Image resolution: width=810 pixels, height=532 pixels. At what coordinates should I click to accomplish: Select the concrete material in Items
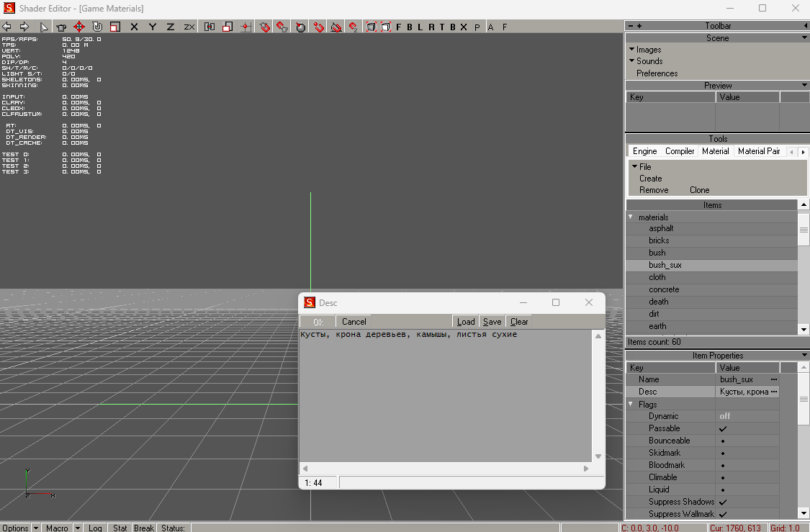[x=664, y=290]
